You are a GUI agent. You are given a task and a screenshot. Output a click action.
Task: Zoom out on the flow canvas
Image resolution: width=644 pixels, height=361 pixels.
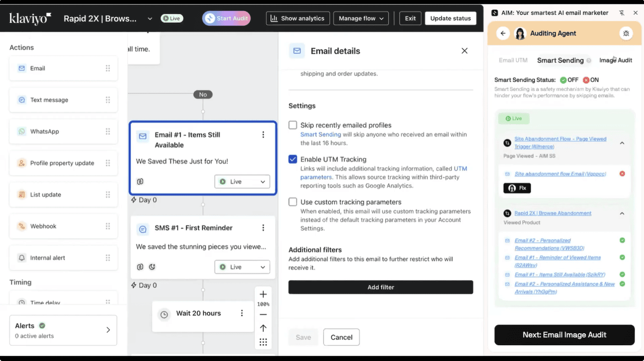[x=263, y=315]
